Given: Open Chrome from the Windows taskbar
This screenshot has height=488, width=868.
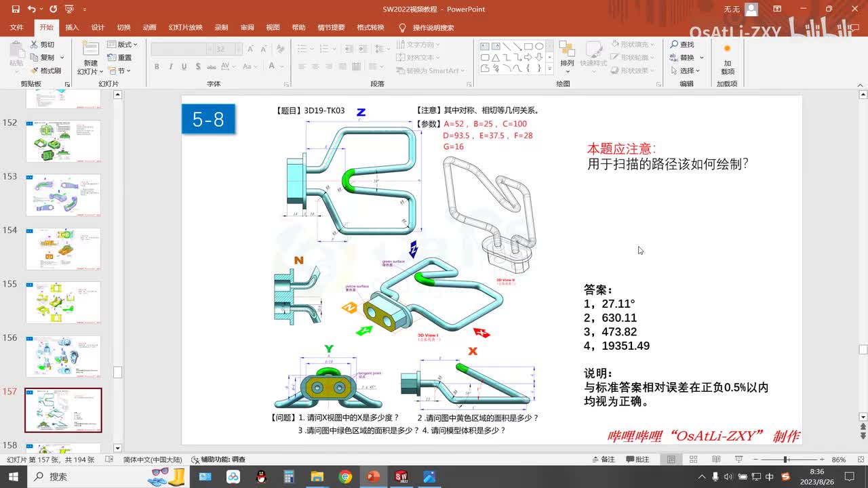Looking at the screenshot, I should pyautogui.click(x=345, y=476).
